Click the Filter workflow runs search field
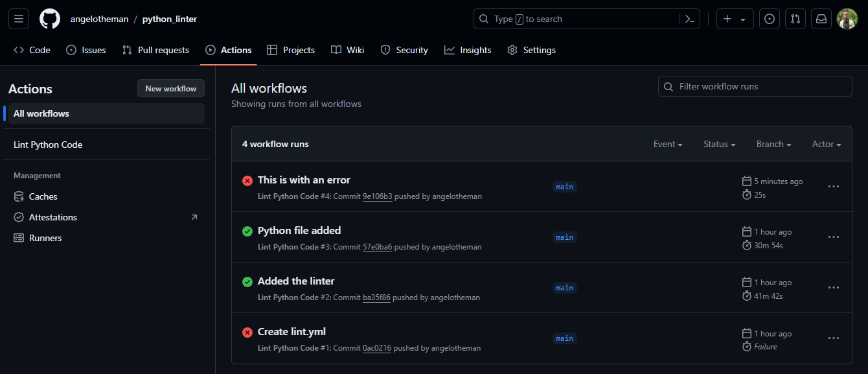The width and height of the screenshot is (868, 374). [755, 86]
